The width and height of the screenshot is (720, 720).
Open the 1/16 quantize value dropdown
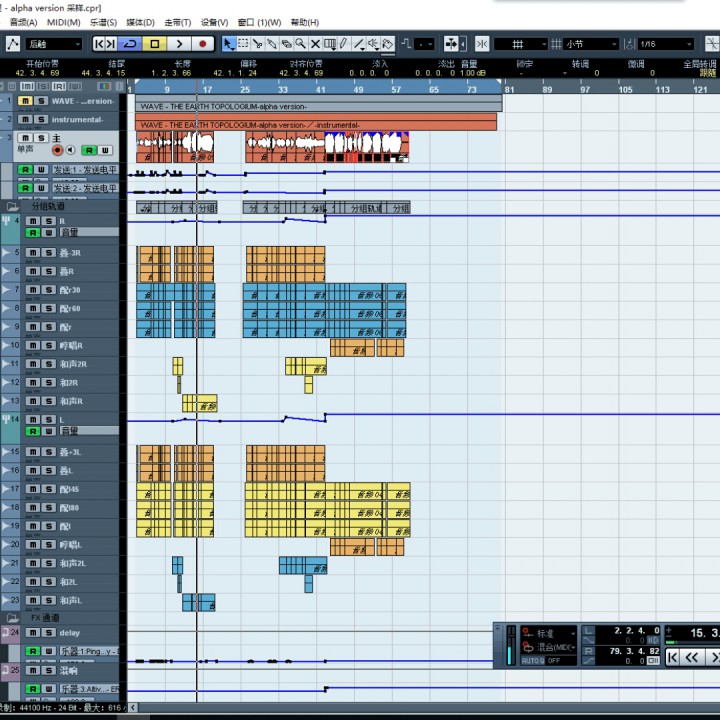665,44
